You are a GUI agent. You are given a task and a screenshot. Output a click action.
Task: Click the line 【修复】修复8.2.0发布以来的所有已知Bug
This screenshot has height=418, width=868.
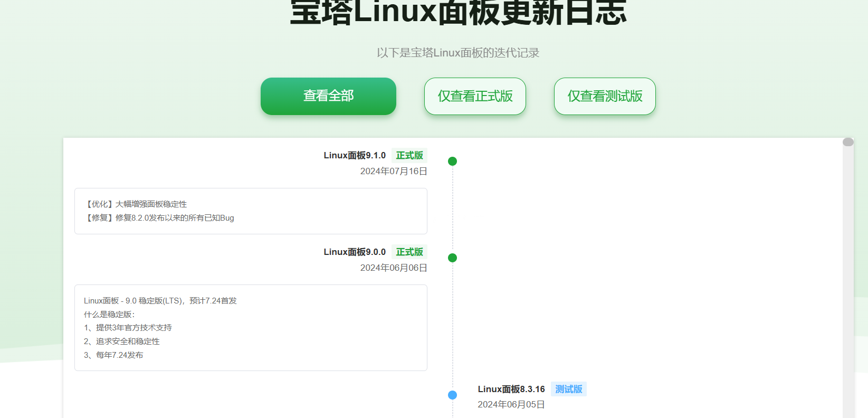pos(159,217)
